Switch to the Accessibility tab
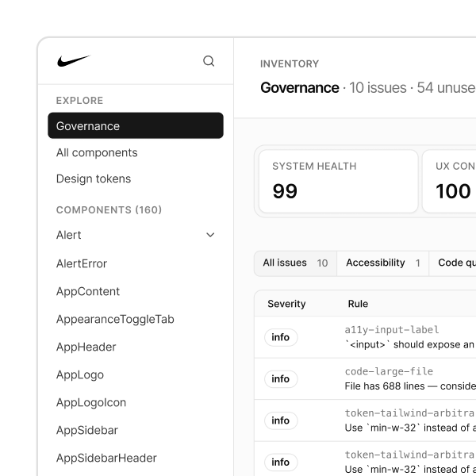476x476 pixels. tap(383, 263)
